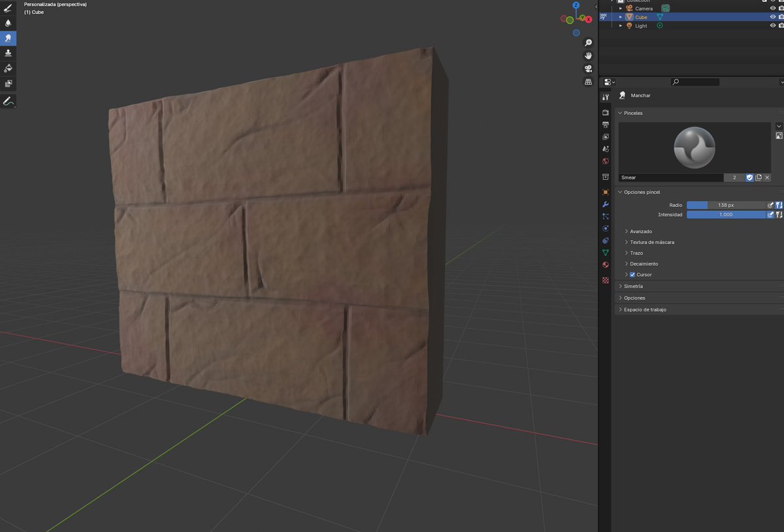784x532 pixels.
Task: Click the viewport zoom magnifier icon
Action: [x=589, y=43]
